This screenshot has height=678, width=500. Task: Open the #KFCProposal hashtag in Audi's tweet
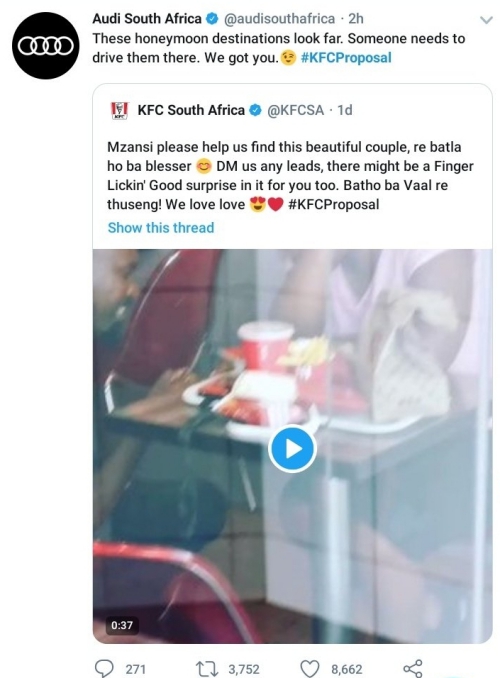tap(346, 58)
